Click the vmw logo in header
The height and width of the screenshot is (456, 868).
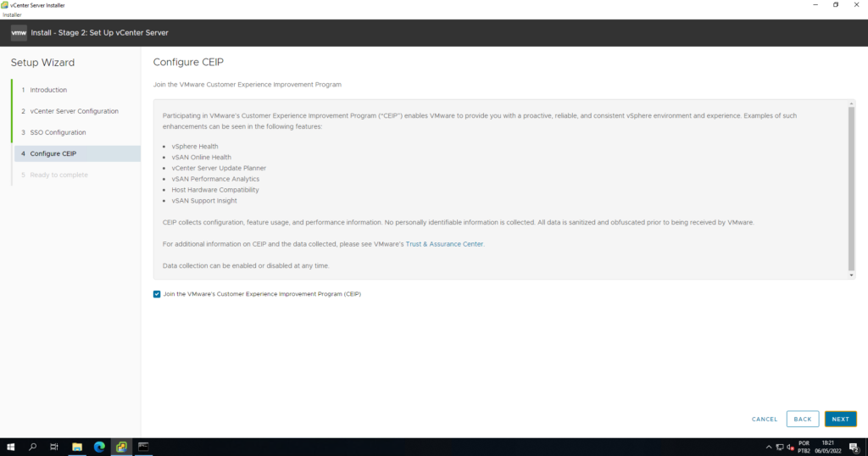(19, 33)
